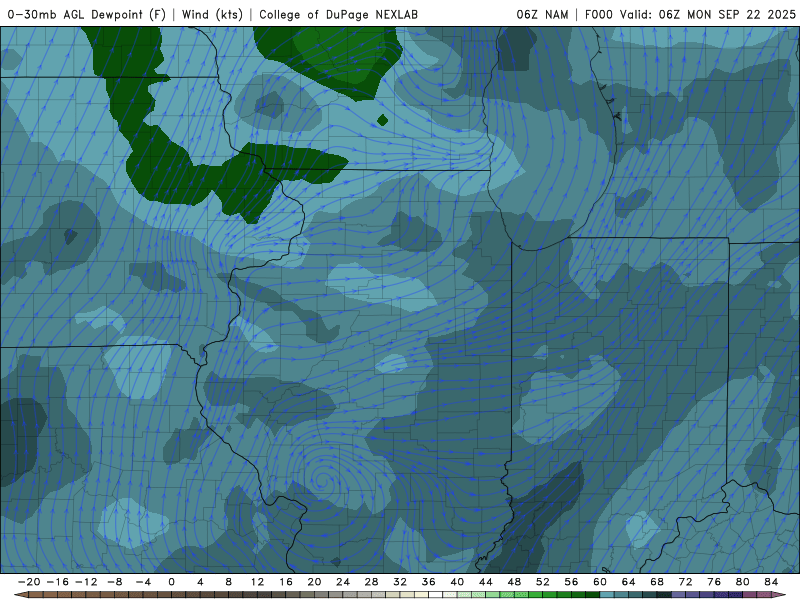800x600 pixels.
Task: Click the white color swatch below 36
Action: (436, 595)
